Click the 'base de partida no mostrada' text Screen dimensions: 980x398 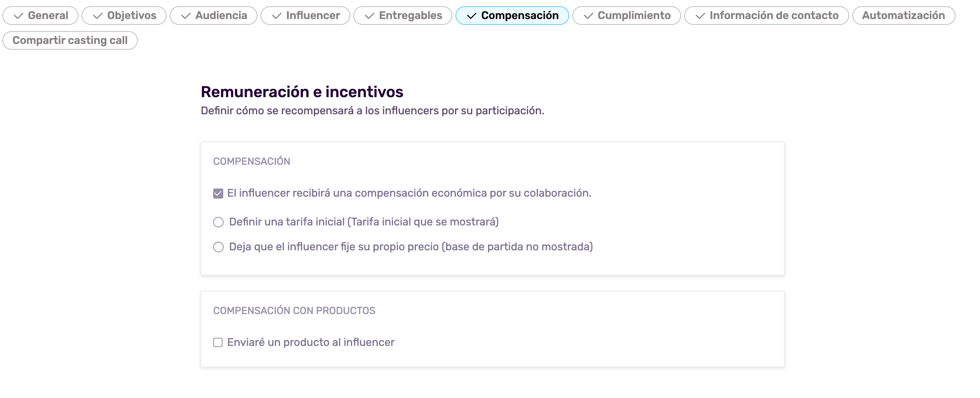[x=517, y=247]
